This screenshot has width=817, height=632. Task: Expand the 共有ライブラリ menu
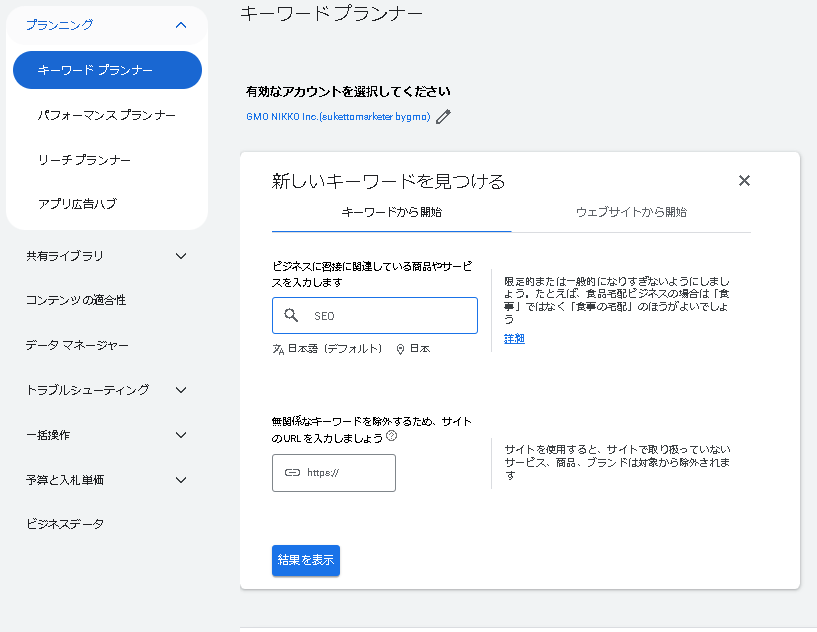pos(181,256)
